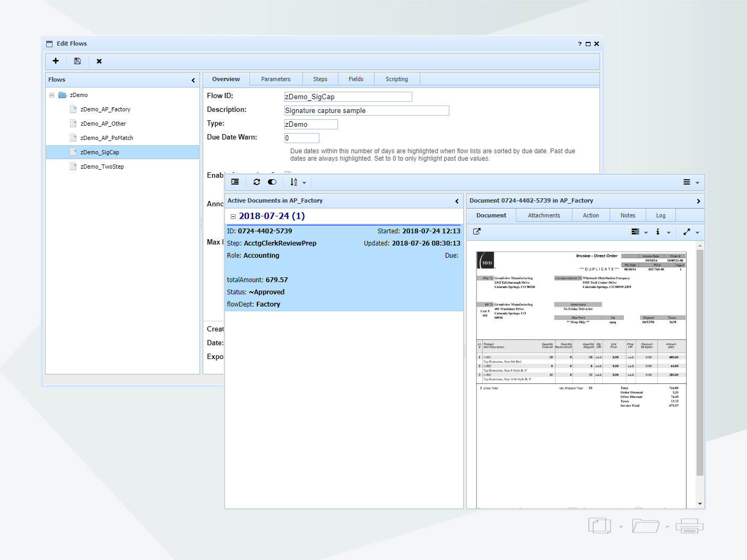Refresh the active documents list
Image resolution: width=747 pixels, height=560 pixels.
pos(256,182)
